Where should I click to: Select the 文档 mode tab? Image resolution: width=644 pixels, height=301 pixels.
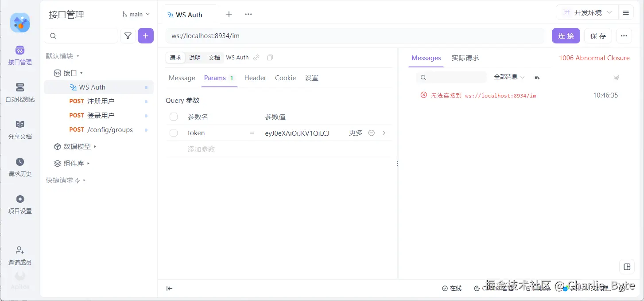(x=214, y=58)
